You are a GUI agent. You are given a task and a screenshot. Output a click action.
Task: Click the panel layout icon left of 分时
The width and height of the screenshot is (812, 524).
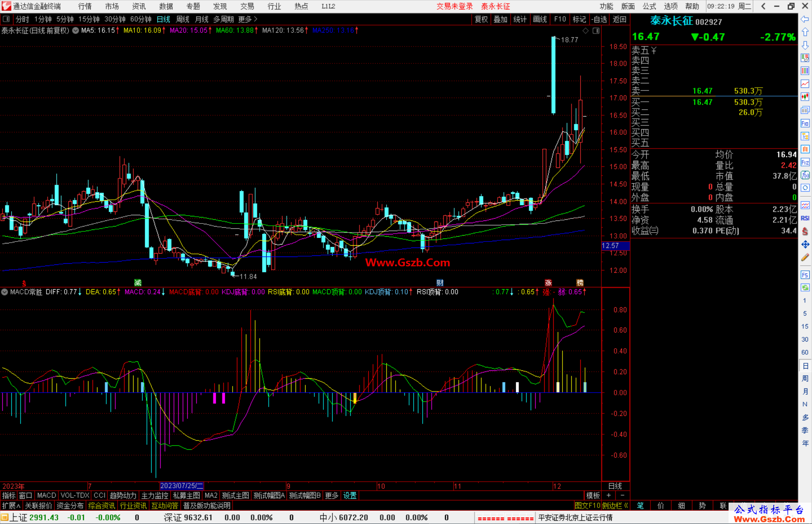pos(6,19)
